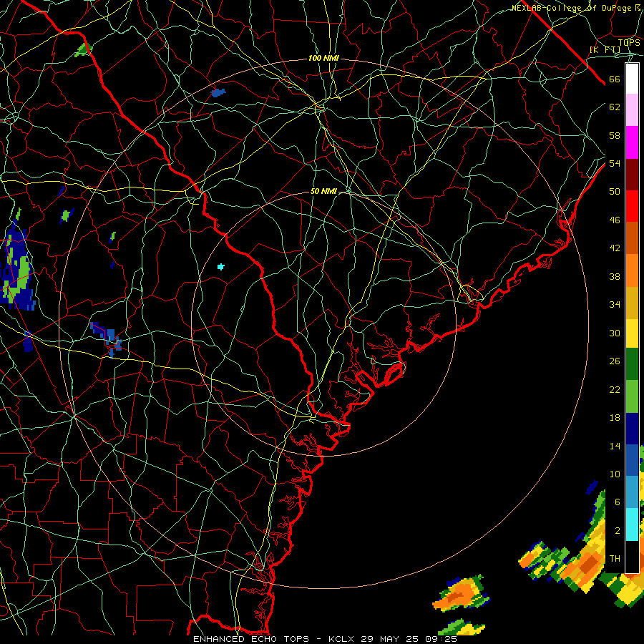Click the light green legend swatch near 22

(x=632, y=396)
